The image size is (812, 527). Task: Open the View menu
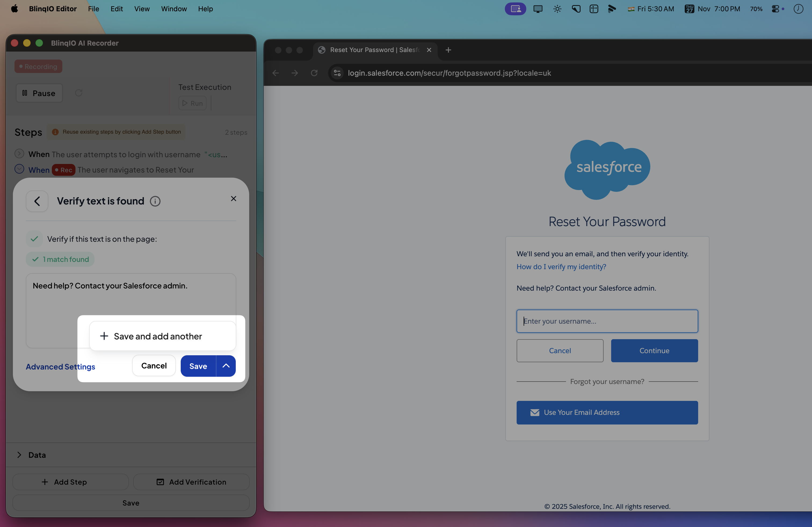142,9
